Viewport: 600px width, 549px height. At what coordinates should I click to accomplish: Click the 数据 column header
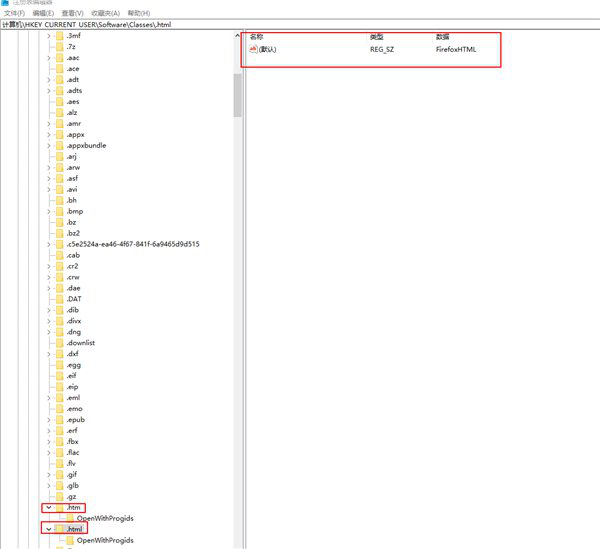click(442, 36)
